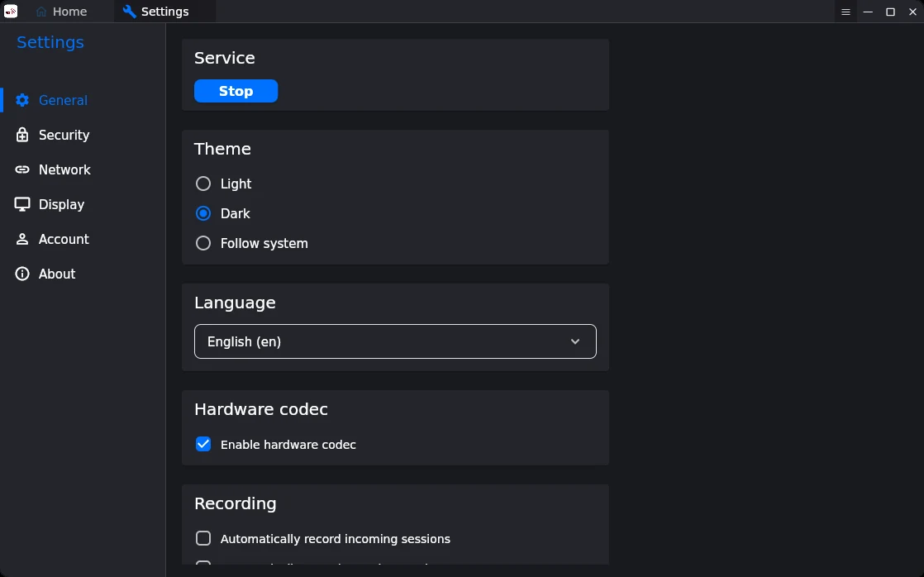Open Display settings section
Image resolution: width=924 pixels, height=577 pixels.
click(x=83, y=204)
